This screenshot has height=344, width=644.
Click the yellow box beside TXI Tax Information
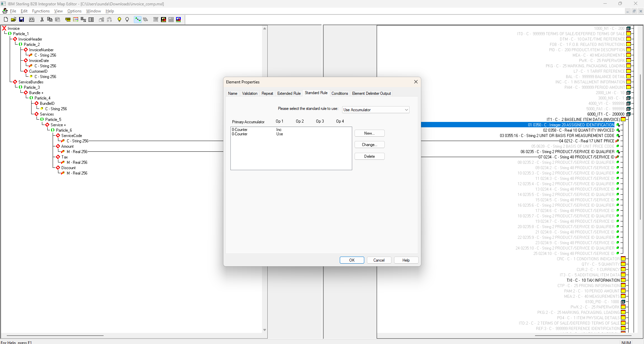coord(623,280)
